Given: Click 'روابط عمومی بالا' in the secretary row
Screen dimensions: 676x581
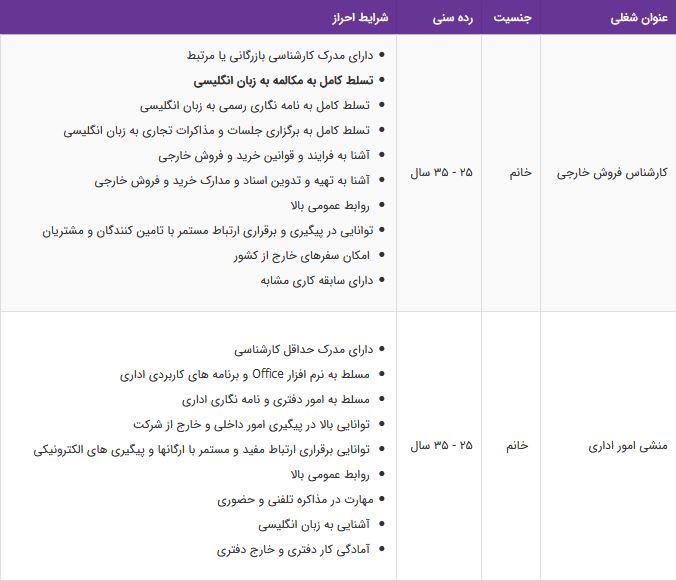Looking at the screenshot, I should point(330,475).
